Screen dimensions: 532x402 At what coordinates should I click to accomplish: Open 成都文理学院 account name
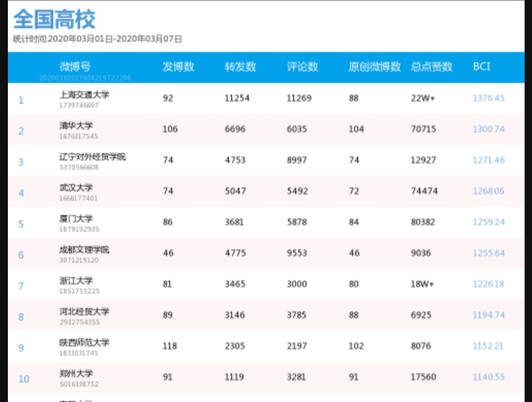click(84, 250)
